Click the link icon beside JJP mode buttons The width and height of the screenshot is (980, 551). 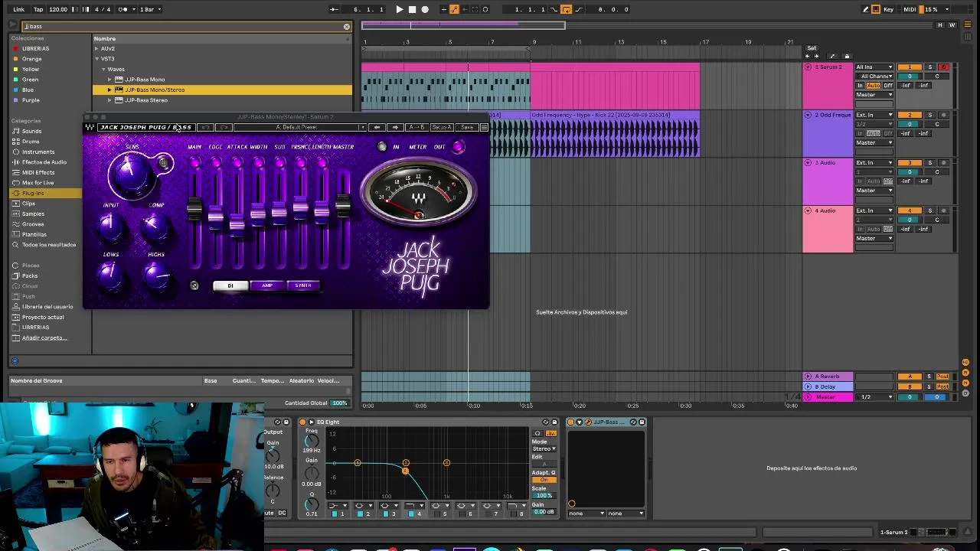pos(194,285)
